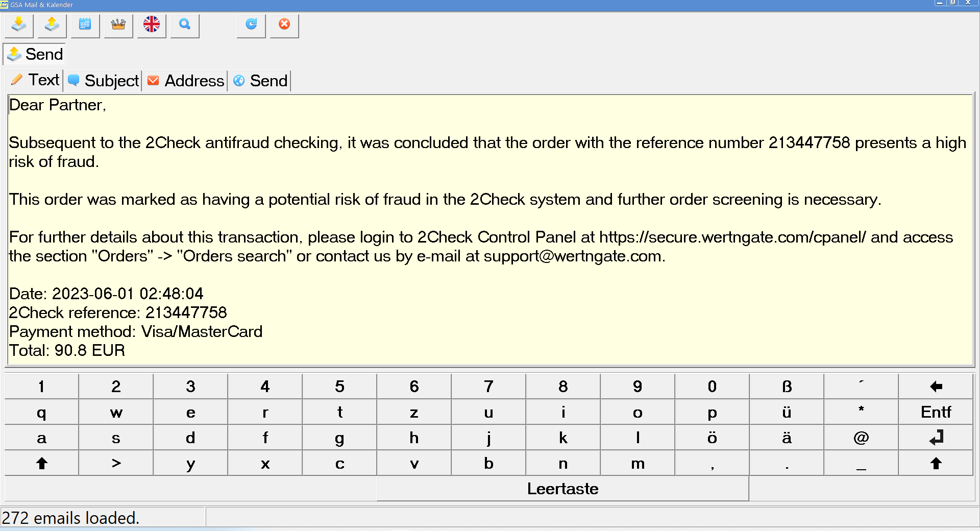Click the send mail upload toolbar icon
Image resolution: width=980 pixels, height=531 pixels.
(x=52, y=25)
